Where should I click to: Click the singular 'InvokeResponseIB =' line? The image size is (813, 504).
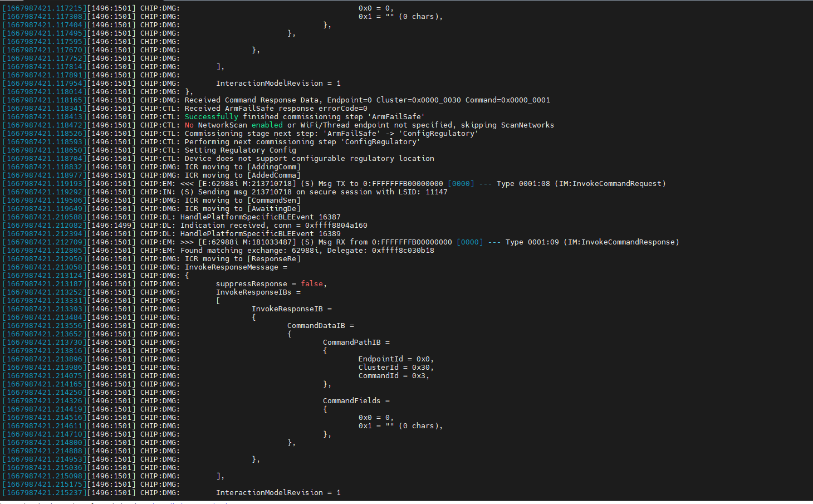(292, 309)
